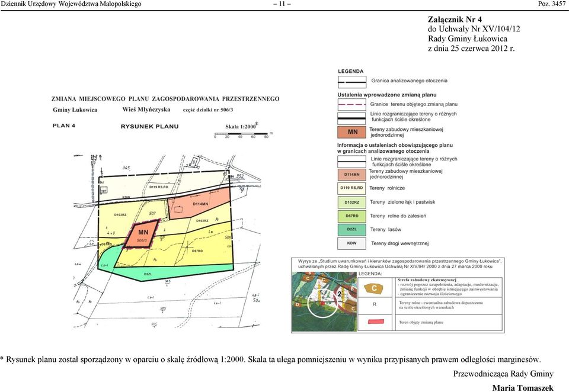Screen dimensions: 569x392
Task: Select the D119 RS,RD legend swatch
Action: point(351,188)
